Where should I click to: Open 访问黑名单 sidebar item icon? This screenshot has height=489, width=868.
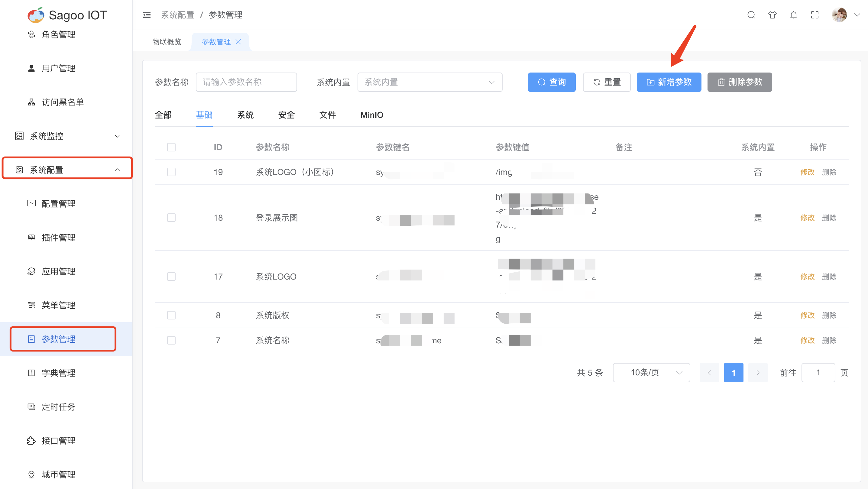click(x=31, y=102)
